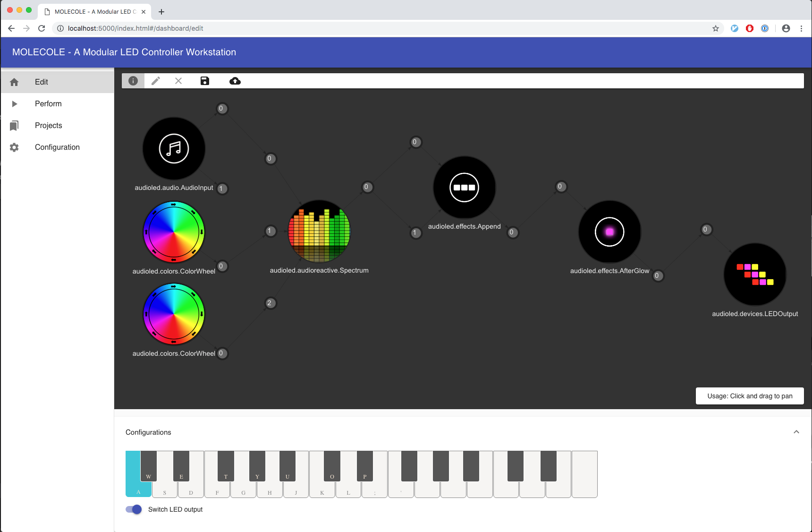
Task: Select the black U piano key
Action: point(288,466)
